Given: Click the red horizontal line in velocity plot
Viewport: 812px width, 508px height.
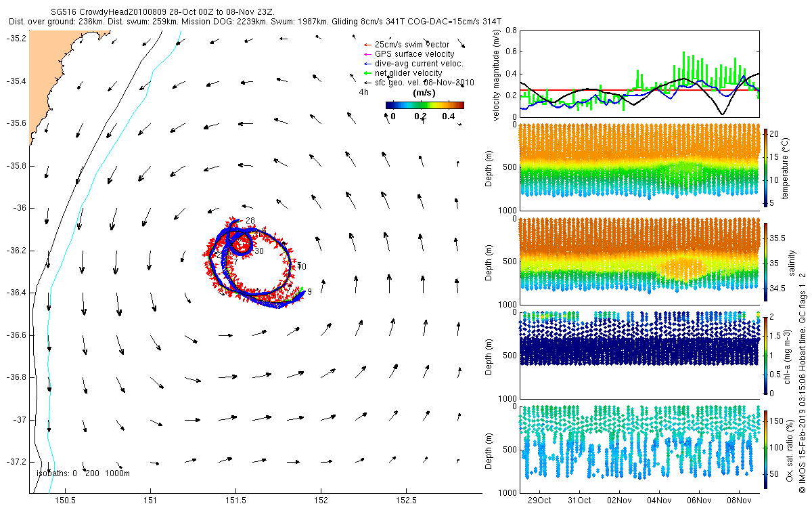Looking at the screenshot, I should [639, 89].
